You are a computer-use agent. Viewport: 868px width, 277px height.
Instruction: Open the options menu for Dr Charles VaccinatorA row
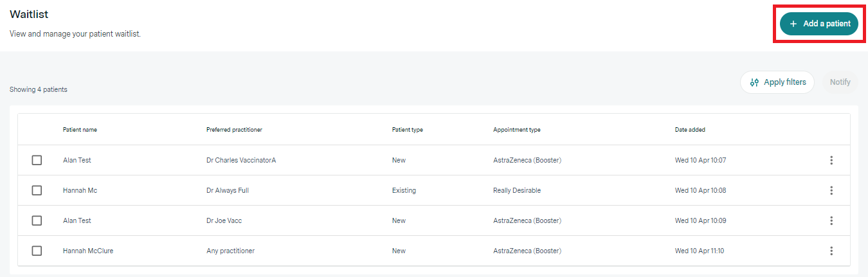[x=831, y=160]
